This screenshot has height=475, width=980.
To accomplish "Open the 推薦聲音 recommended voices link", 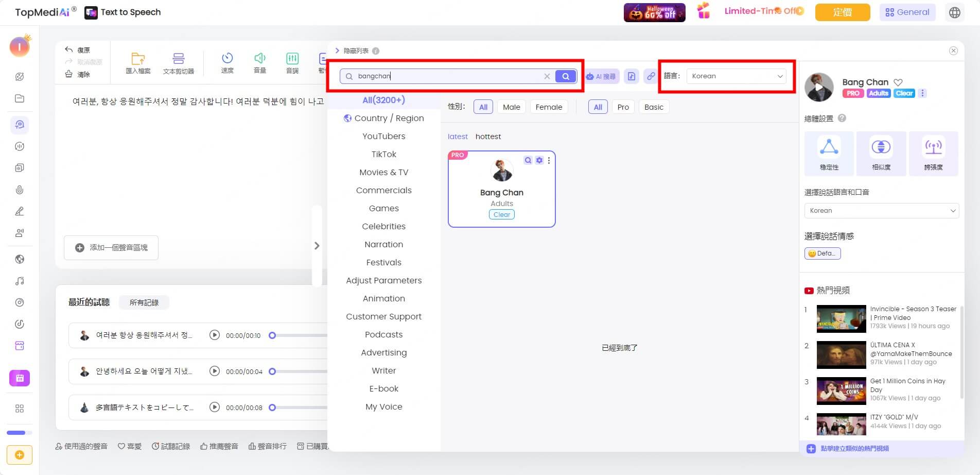I will pyautogui.click(x=219, y=446).
